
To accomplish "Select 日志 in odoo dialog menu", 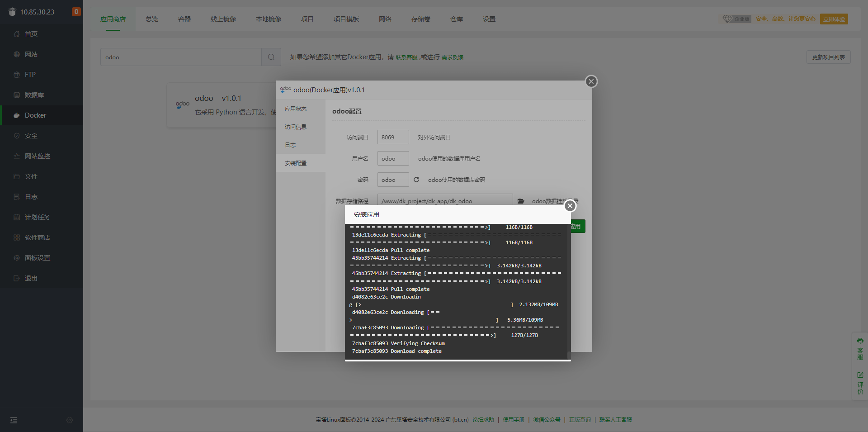I will click(x=301, y=145).
